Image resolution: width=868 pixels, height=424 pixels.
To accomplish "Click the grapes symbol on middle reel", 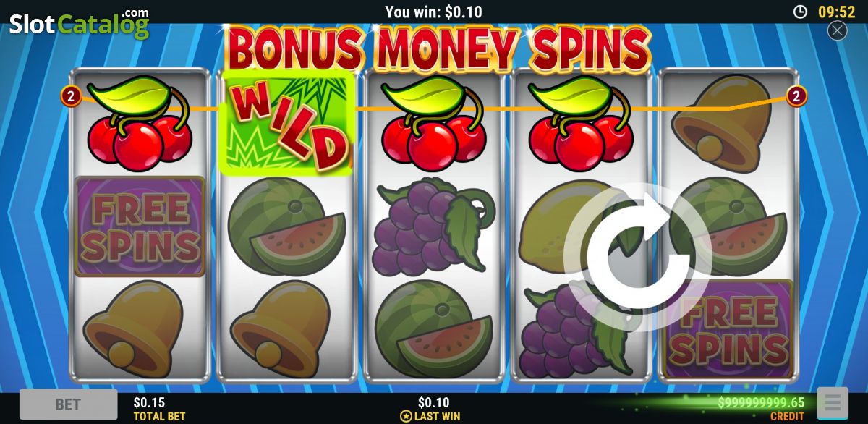I will click(x=433, y=226).
